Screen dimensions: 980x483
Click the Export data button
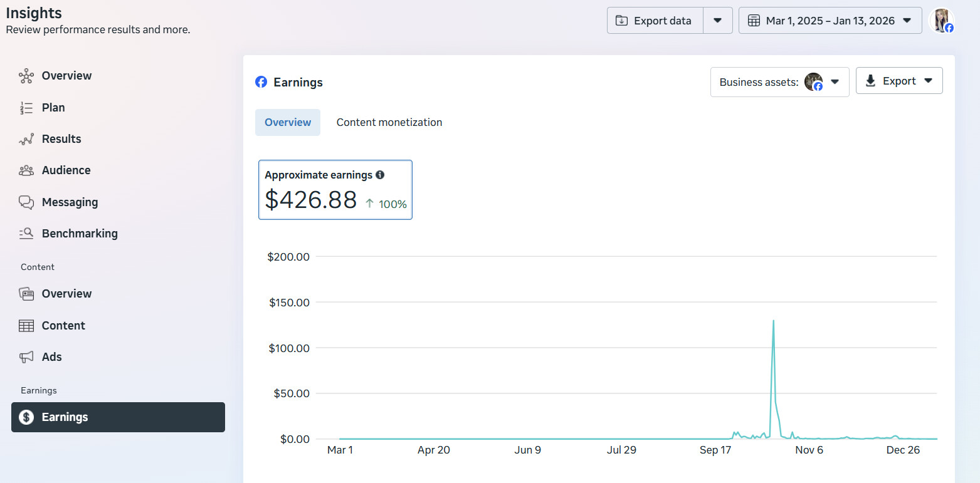pos(655,21)
